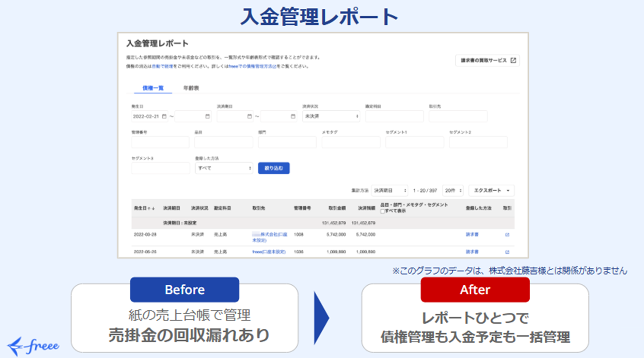Click the 管理番号 input field

coord(160,142)
